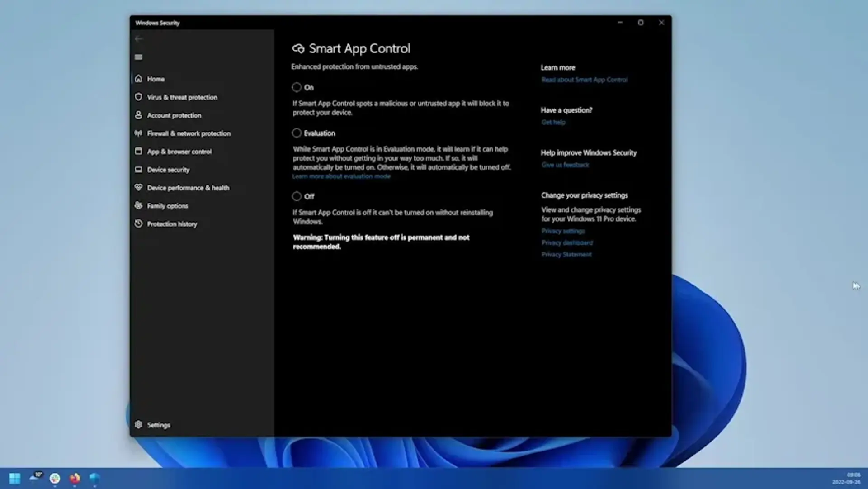This screenshot has height=489, width=868.
Task: Close the Windows Security window
Action: coord(661,22)
